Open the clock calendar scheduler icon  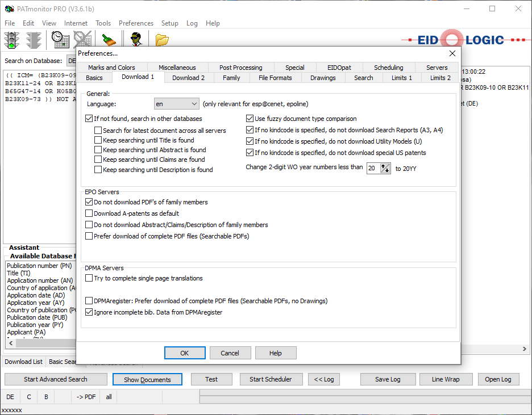pyautogui.click(x=60, y=40)
